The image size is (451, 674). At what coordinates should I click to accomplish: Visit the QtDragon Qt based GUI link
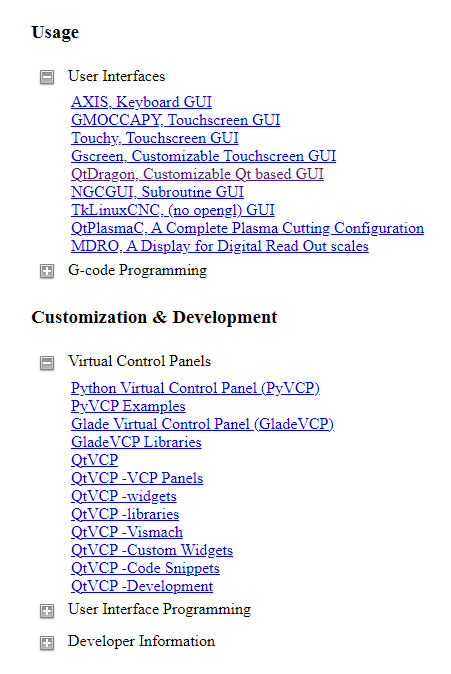click(x=197, y=174)
